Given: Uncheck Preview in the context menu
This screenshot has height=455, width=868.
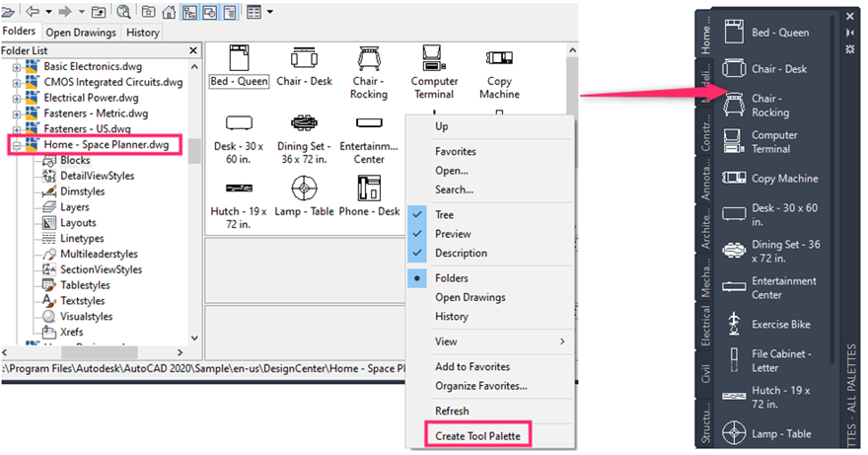Looking at the screenshot, I should [x=453, y=234].
